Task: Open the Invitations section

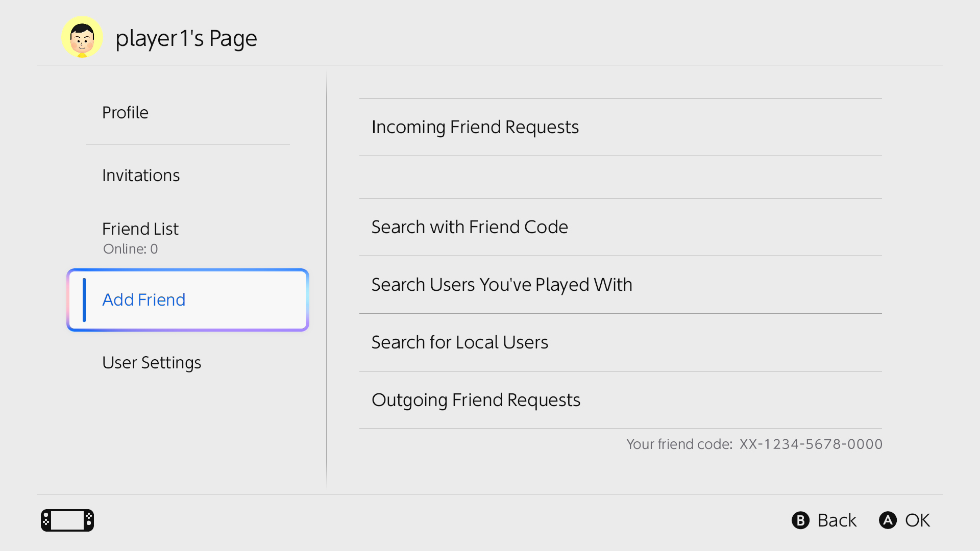Action: point(188,176)
